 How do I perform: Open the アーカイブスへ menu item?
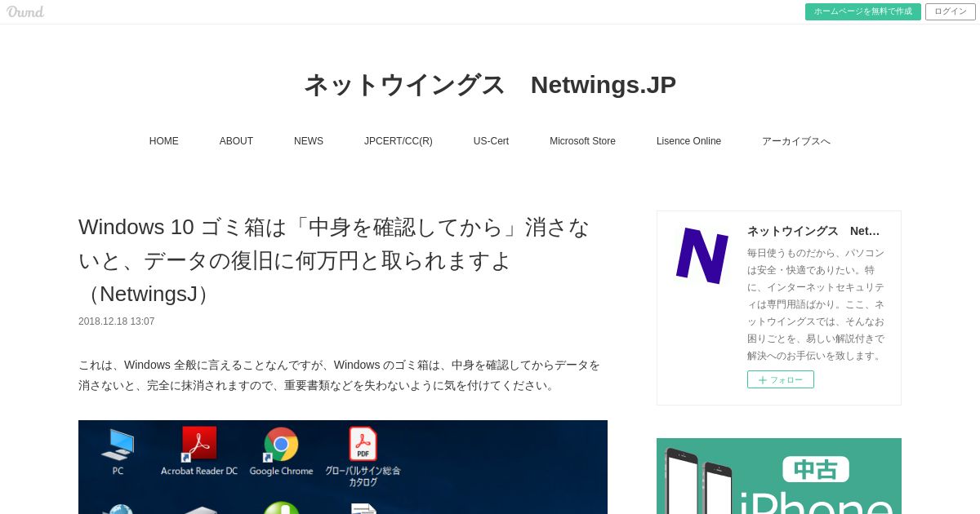point(796,141)
